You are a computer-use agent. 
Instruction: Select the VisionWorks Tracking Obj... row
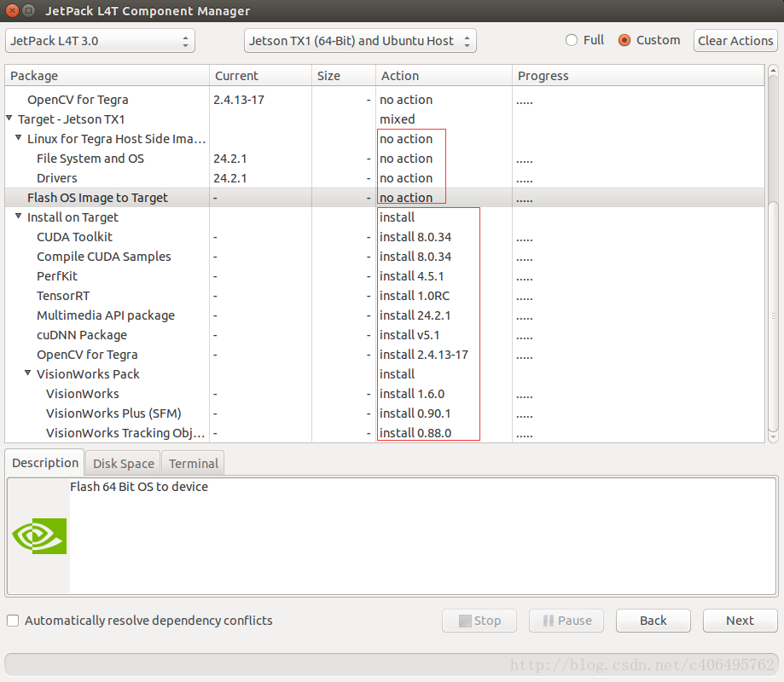(x=385, y=433)
